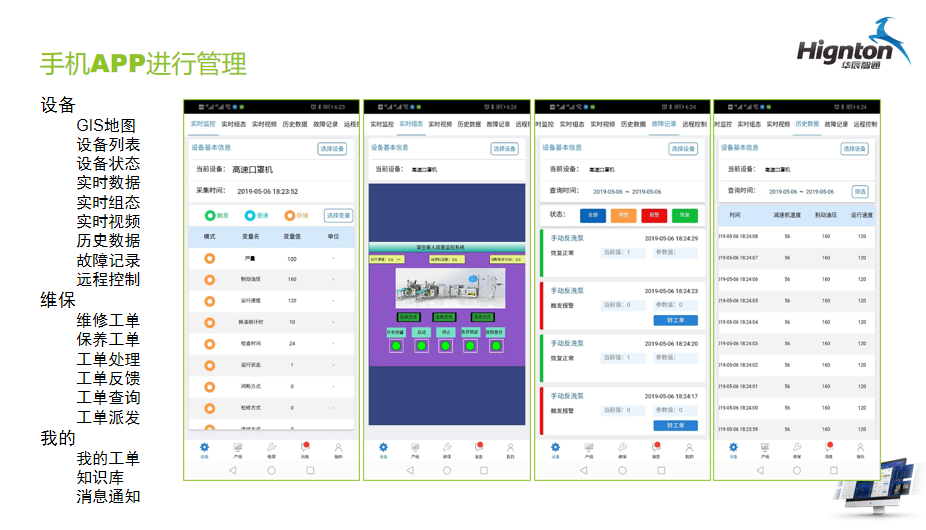Click the red 报警 status filter
Screen dimensions: 926x530
pyautogui.click(x=654, y=215)
